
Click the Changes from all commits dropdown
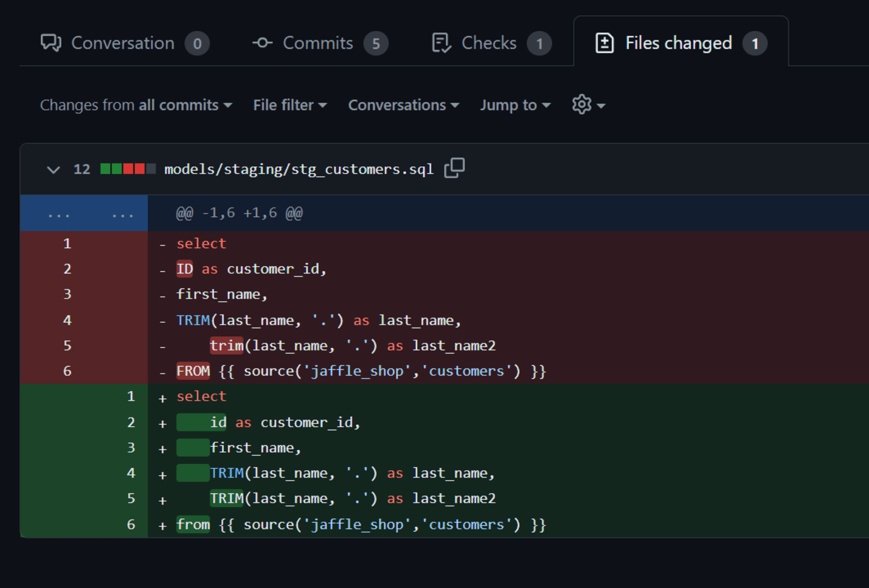coord(134,105)
